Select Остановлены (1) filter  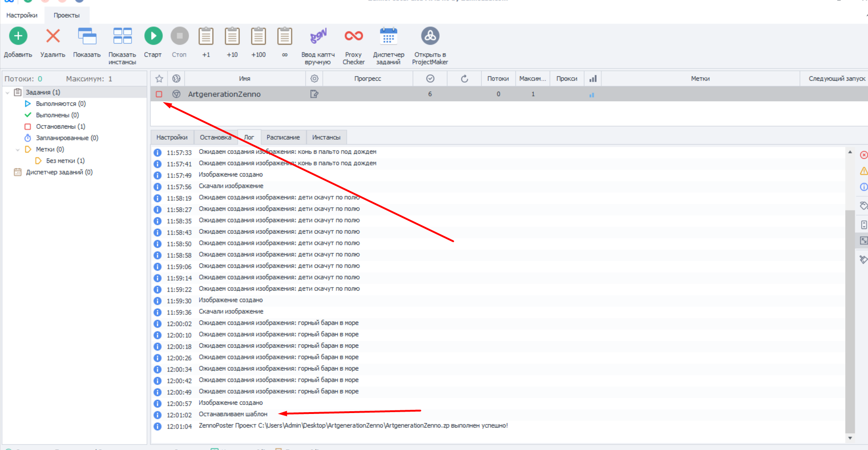point(61,126)
